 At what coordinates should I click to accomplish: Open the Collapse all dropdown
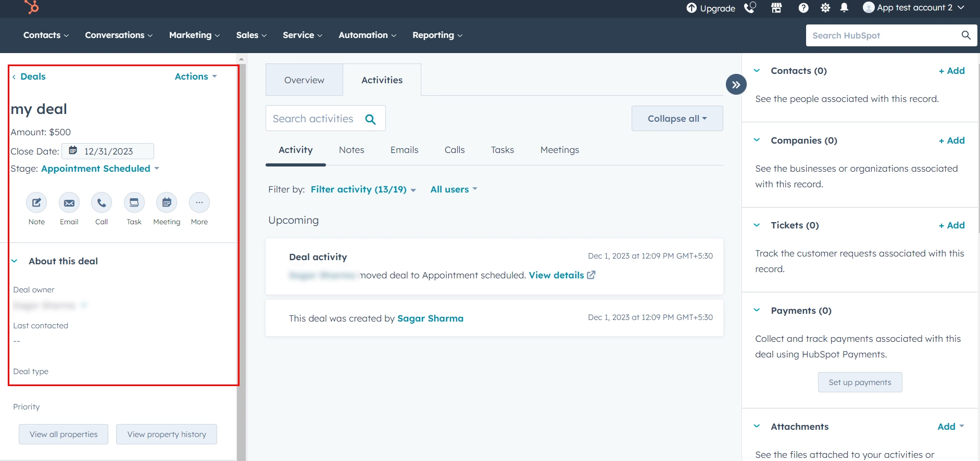(x=677, y=119)
